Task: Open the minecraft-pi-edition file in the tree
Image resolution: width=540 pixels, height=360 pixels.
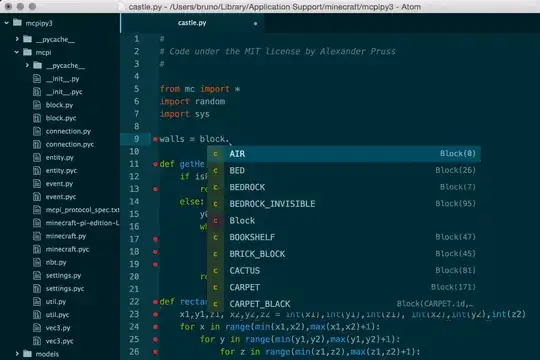Action: pyautogui.click(x=82, y=223)
